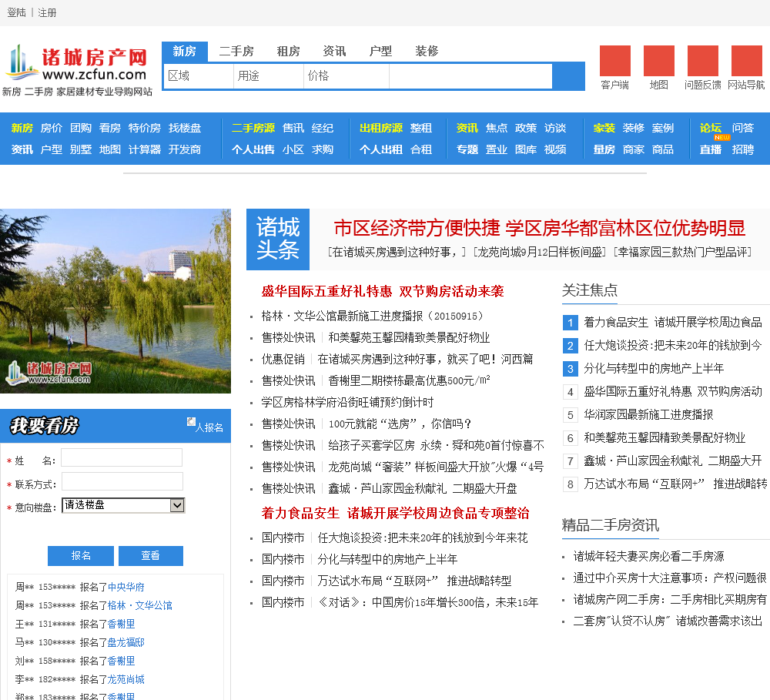Image resolution: width=770 pixels, height=700 pixels.
Task: Click the 联系方式 input field
Action: coord(122,481)
